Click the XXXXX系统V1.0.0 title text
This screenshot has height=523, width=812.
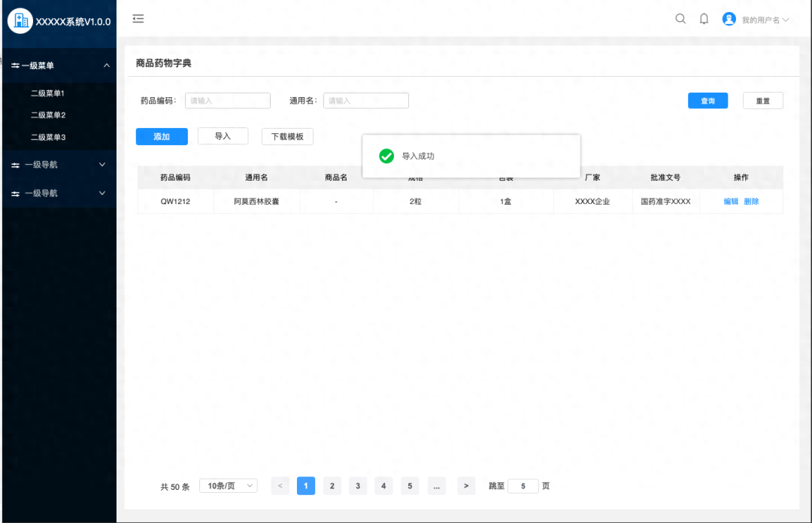pos(73,22)
